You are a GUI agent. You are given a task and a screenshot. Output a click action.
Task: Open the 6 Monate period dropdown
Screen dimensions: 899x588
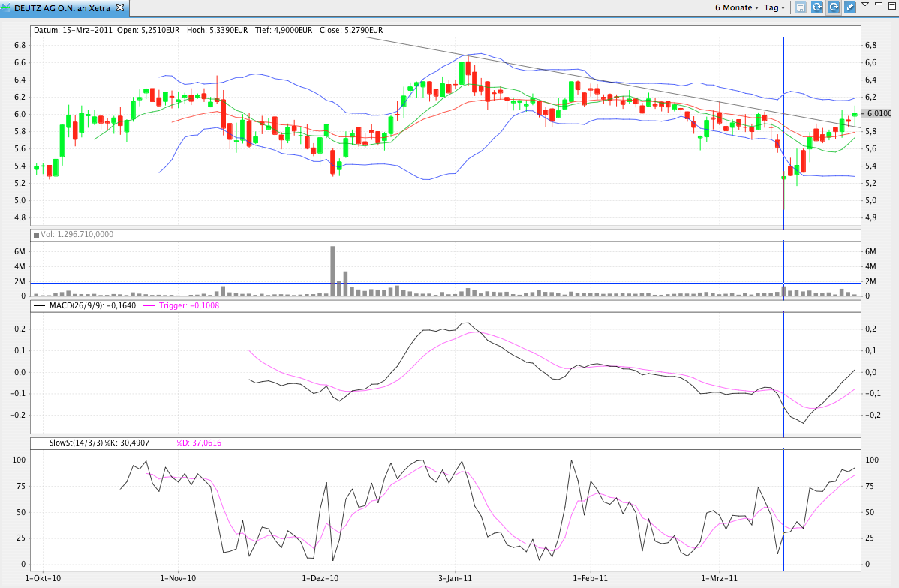(738, 7)
